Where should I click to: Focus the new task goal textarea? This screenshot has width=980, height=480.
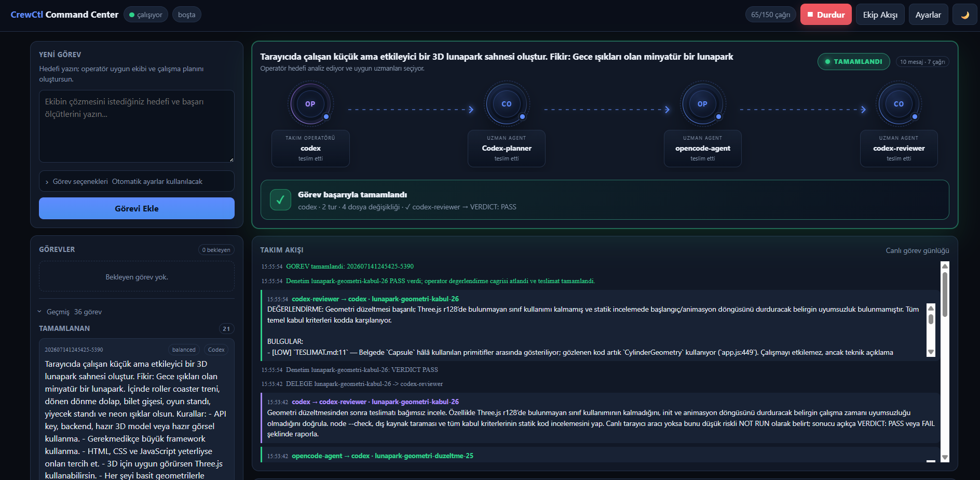tap(137, 126)
